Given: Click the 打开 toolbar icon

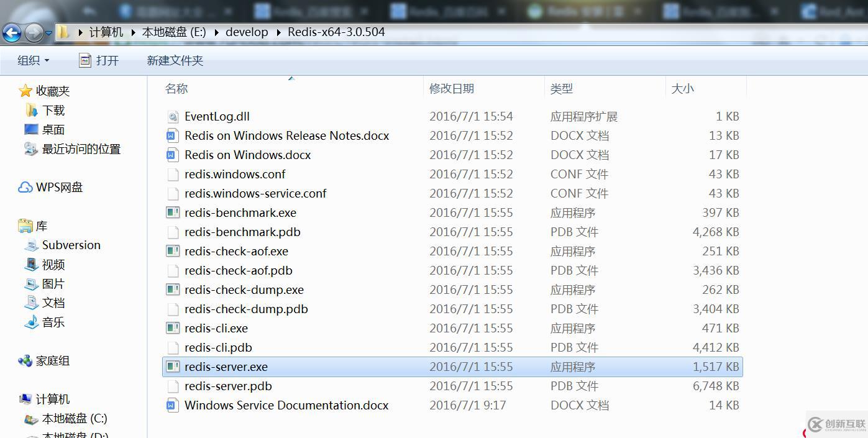Looking at the screenshot, I should (85, 60).
